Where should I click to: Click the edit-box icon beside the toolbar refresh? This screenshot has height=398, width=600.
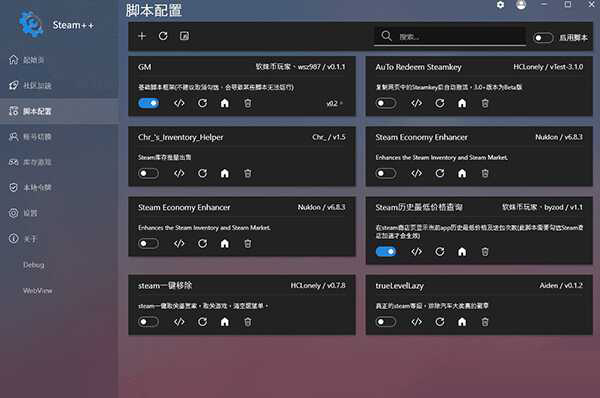184,36
